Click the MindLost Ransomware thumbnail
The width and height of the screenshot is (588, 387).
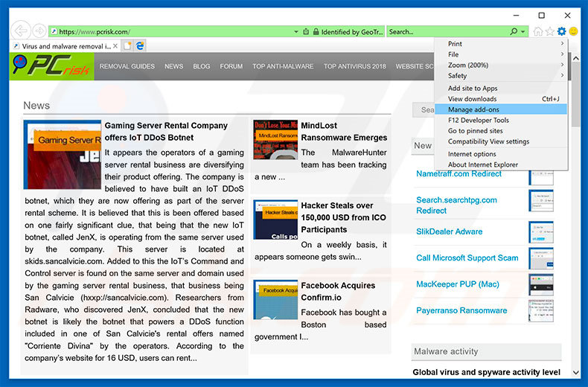point(275,139)
